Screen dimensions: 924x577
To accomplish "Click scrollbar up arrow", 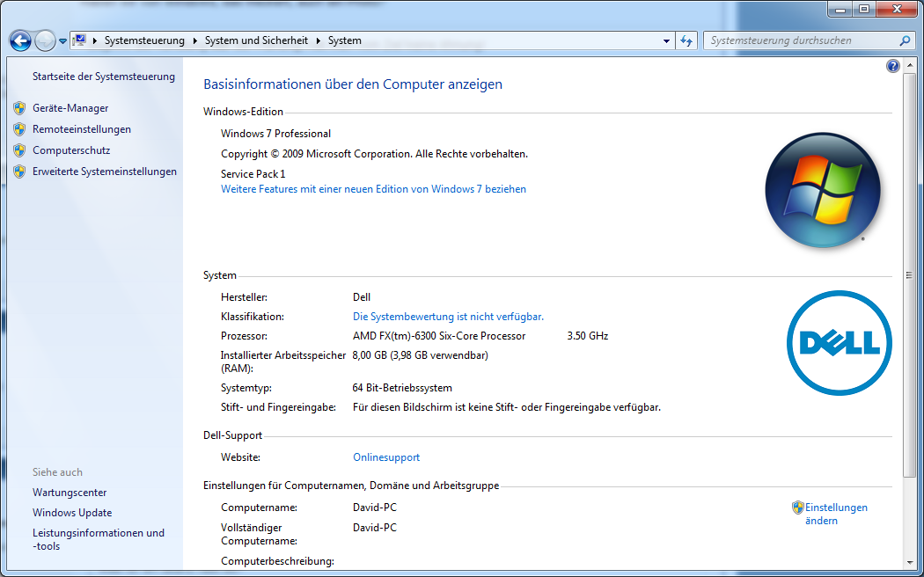I will coord(909,65).
